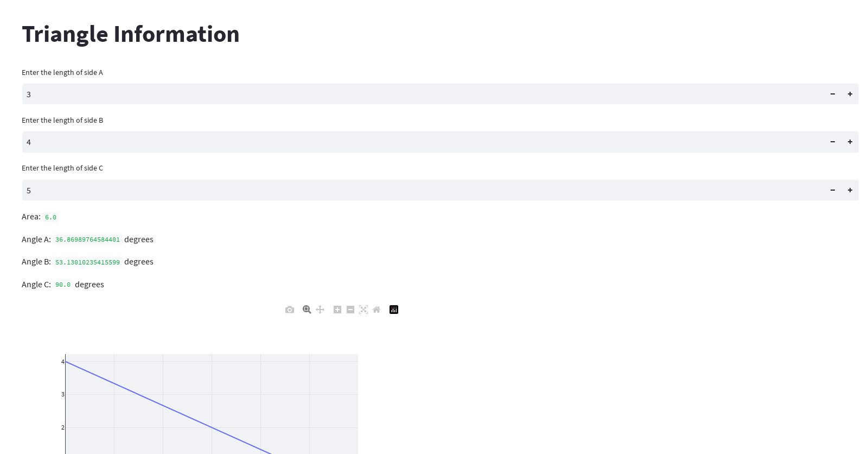
Task: Click the Zoom out icon on the plot toolbar
Action: pyautogui.click(x=350, y=310)
